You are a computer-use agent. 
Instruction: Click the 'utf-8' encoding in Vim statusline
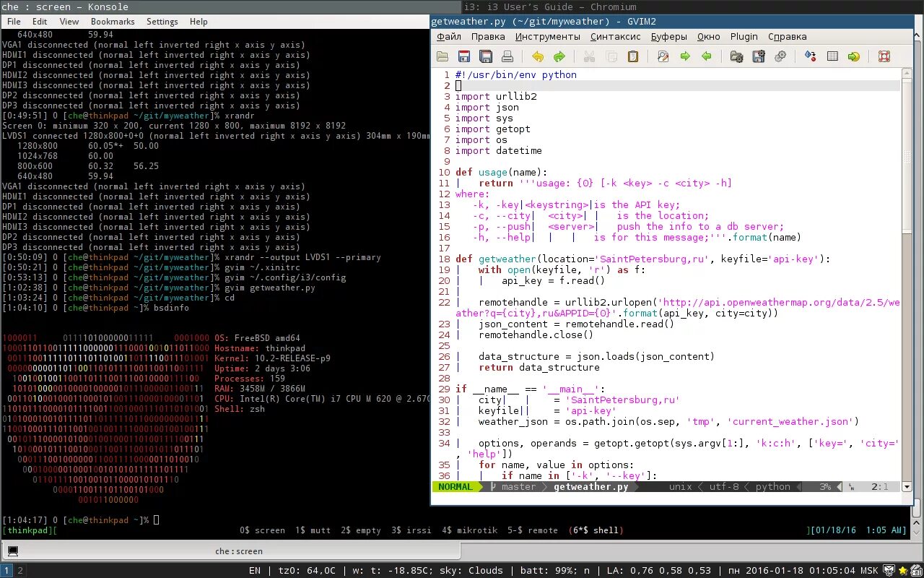[724, 487]
